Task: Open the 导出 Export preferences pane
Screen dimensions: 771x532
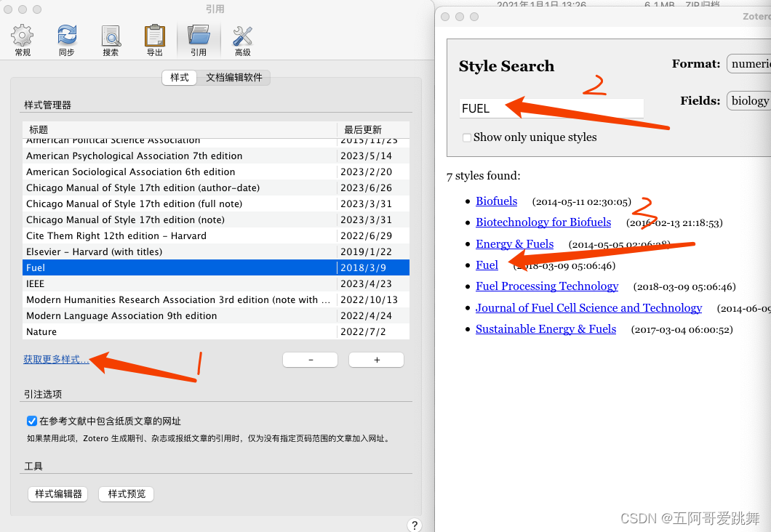Action: [x=154, y=40]
